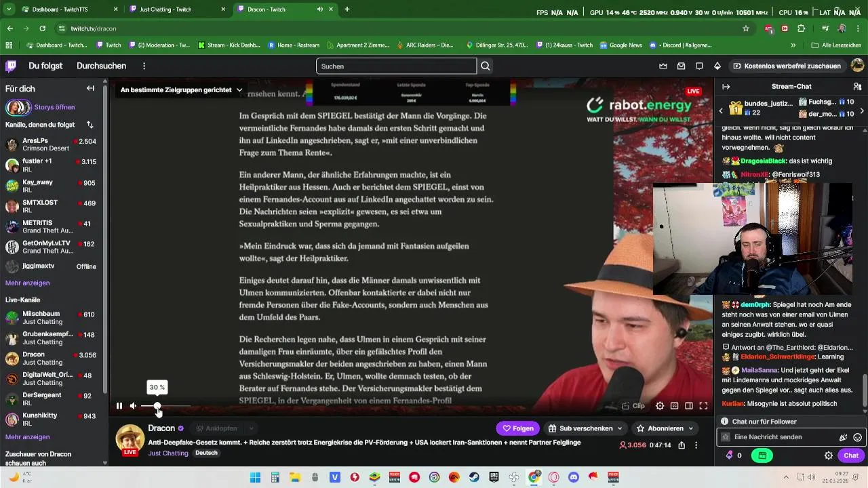Open the top navigation three-dot menu
The image size is (868, 488).
click(x=144, y=66)
